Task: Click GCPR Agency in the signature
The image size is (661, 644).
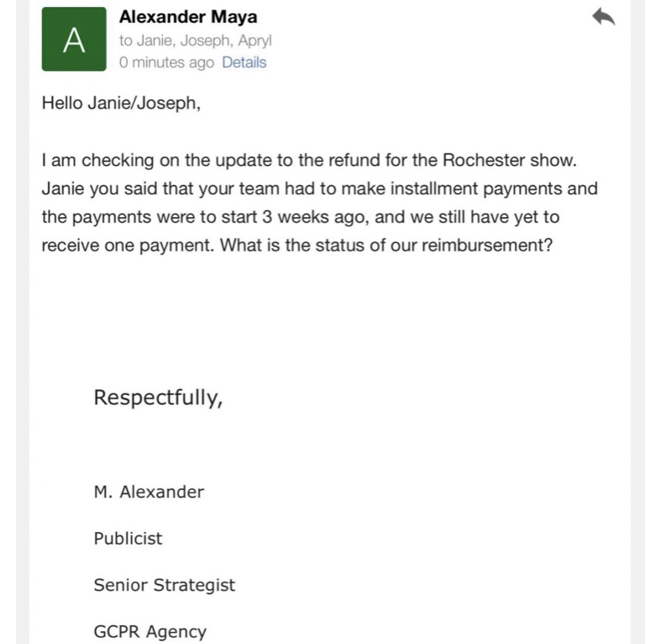Action: (x=150, y=631)
